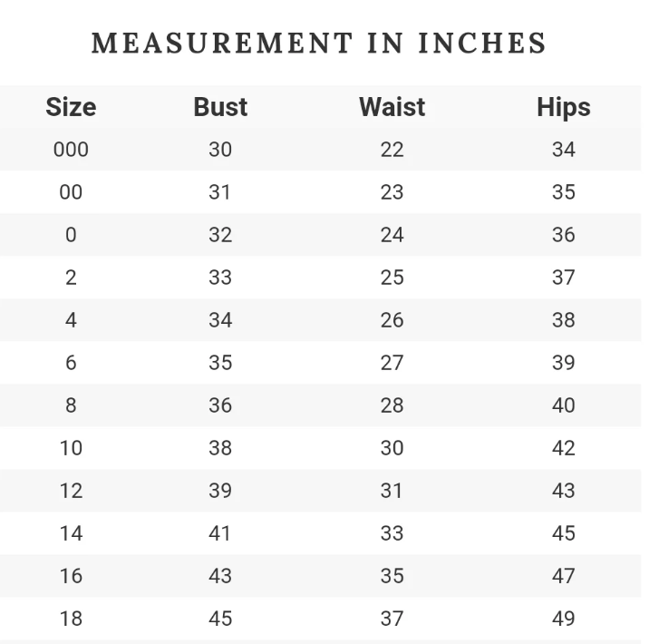The width and height of the screenshot is (649, 644).
Task: Click the bust value 38 for size 10
Action: (x=220, y=448)
